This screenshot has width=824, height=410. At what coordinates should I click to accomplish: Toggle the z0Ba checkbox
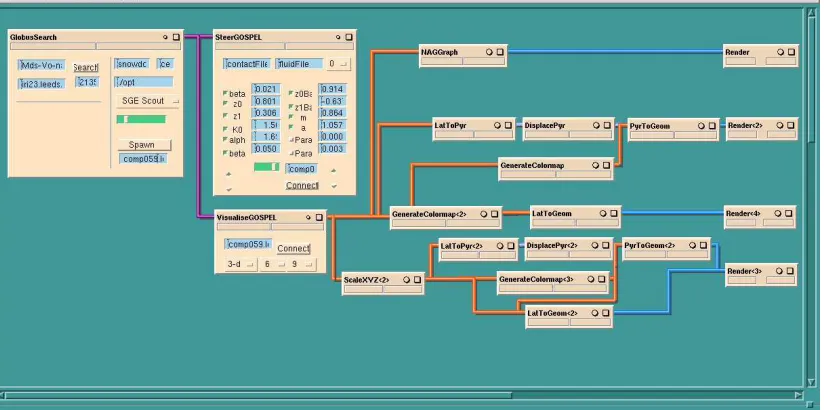pyautogui.click(x=291, y=93)
